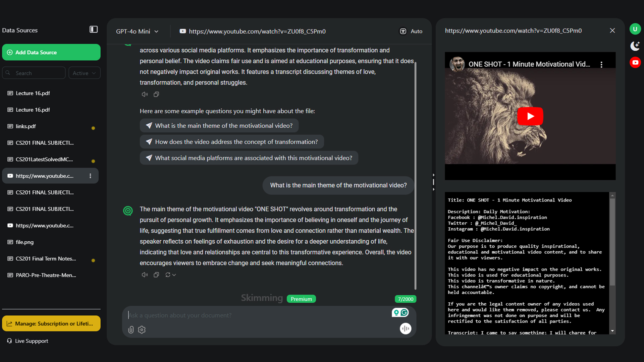The height and width of the screenshot is (362, 644).
Task: Click the Add Data Source button
Action: (x=51, y=52)
